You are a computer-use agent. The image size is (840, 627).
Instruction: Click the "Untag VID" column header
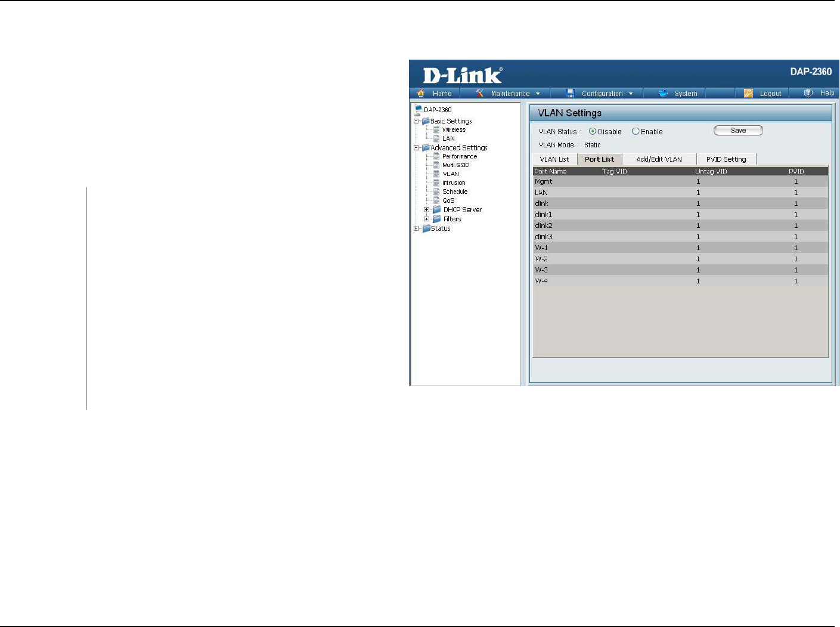pos(711,171)
